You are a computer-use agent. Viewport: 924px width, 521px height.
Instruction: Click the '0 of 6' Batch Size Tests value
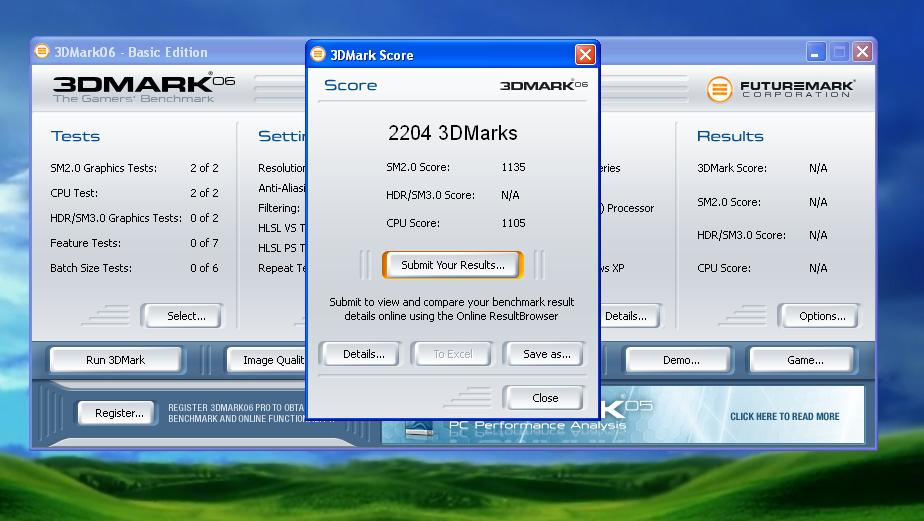(204, 268)
